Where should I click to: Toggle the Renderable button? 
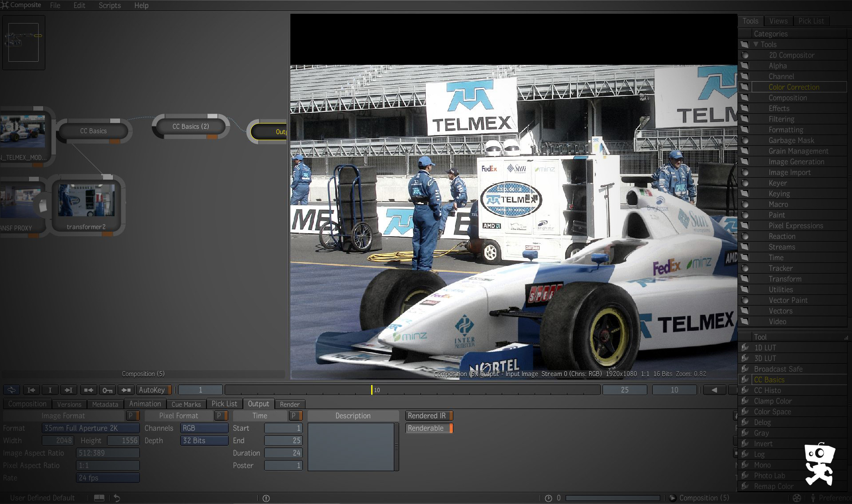coord(429,428)
